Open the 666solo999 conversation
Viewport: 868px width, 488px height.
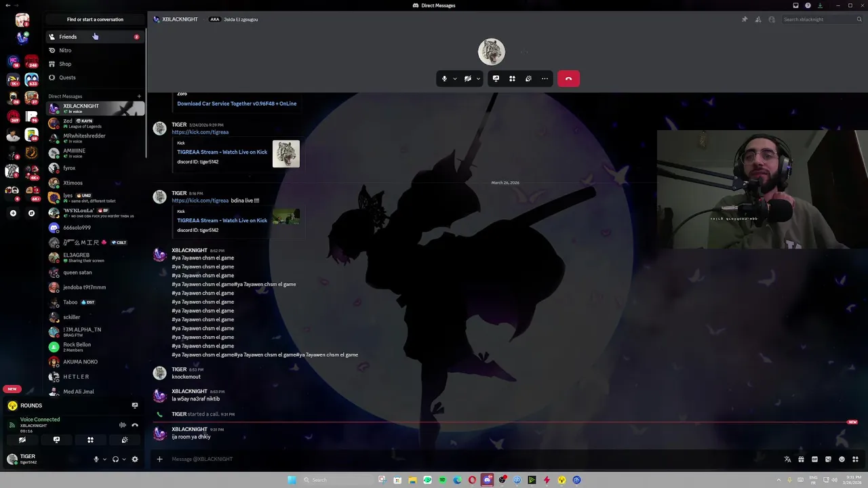coord(95,228)
